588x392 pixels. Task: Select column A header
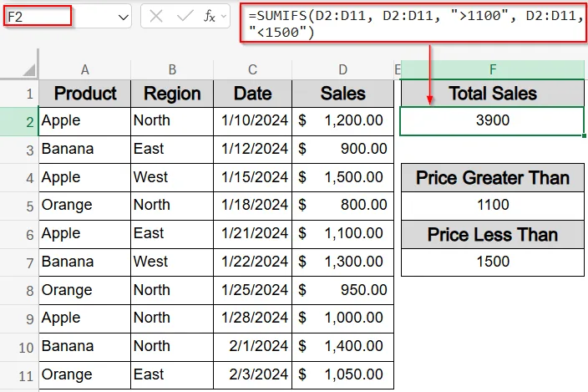click(85, 69)
